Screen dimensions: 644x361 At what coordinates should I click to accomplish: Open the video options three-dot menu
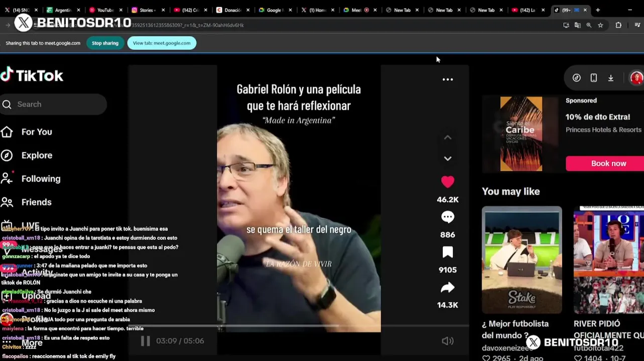(448, 79)
